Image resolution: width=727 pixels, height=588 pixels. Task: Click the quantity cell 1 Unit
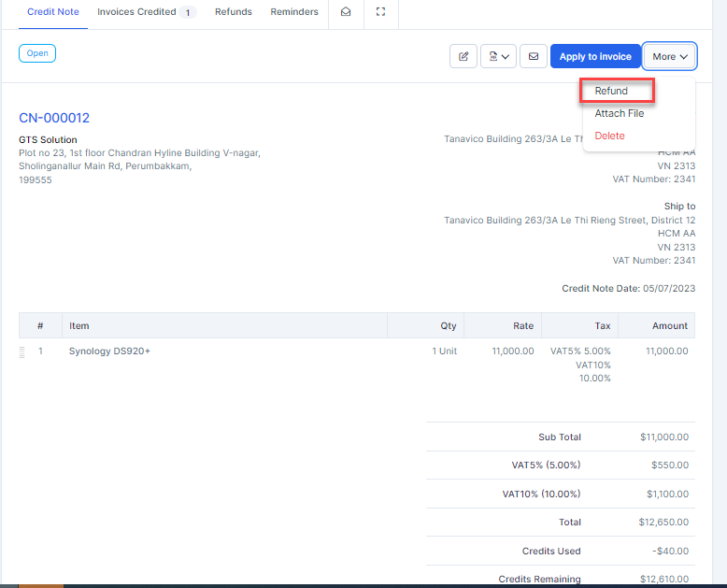click(x=444, y=351)
